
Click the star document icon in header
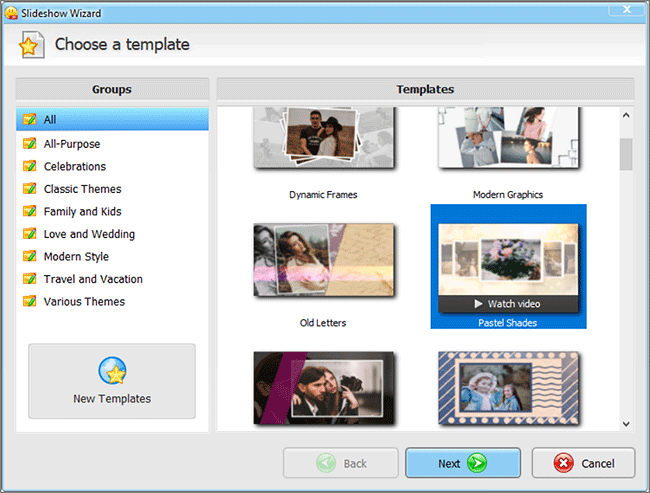32,45
